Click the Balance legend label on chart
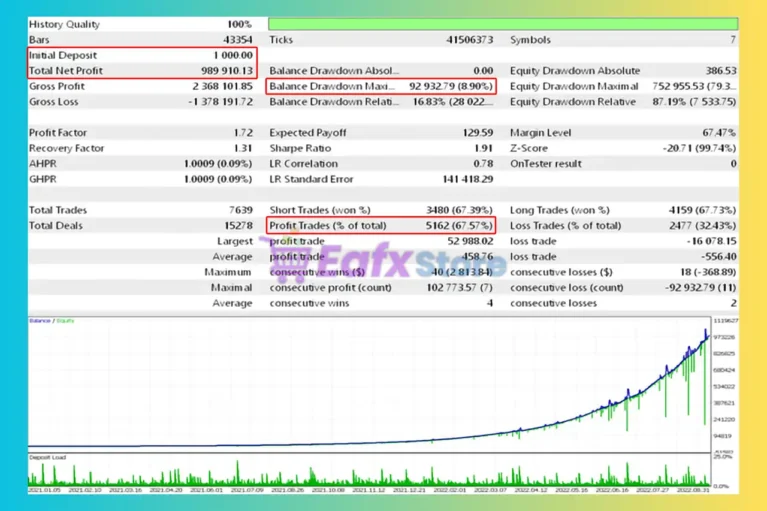 (x=40, y=321)
